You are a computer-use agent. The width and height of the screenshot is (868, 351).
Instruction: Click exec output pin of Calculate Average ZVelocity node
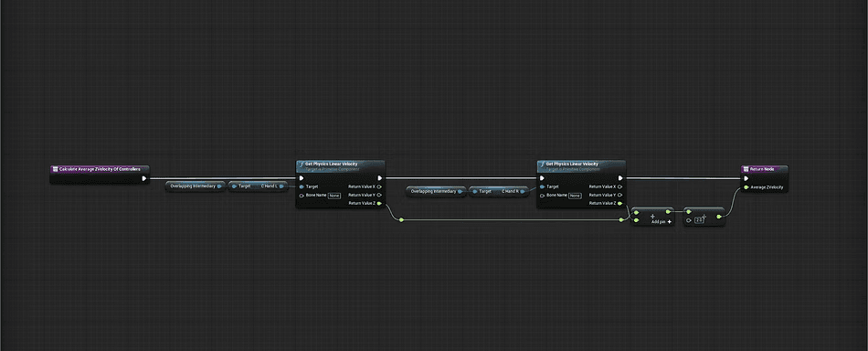click(144, 178)
